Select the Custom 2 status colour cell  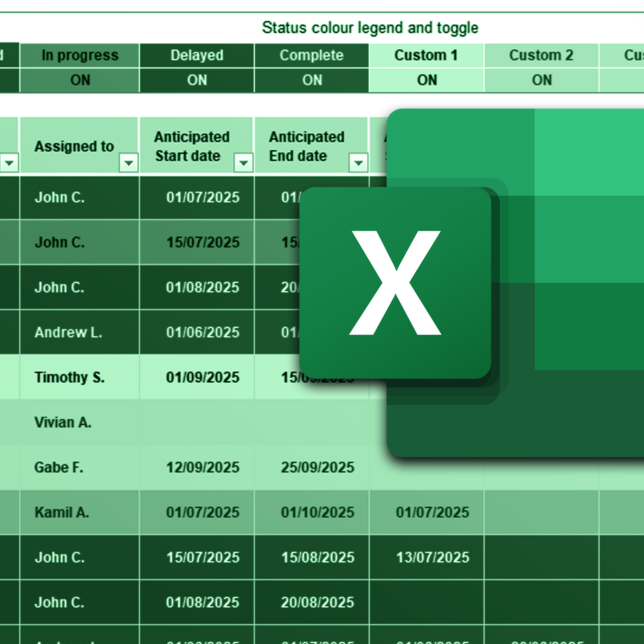coord(542,55)
